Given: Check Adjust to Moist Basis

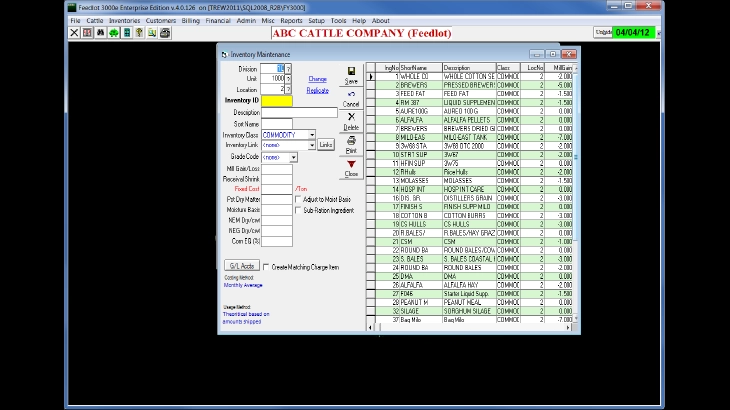Looking at the screenshot, I should point(298,199).
